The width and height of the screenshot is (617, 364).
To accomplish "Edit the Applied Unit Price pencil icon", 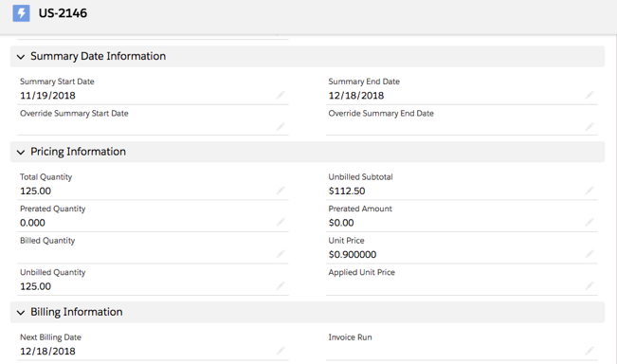I will coord(590,285).
